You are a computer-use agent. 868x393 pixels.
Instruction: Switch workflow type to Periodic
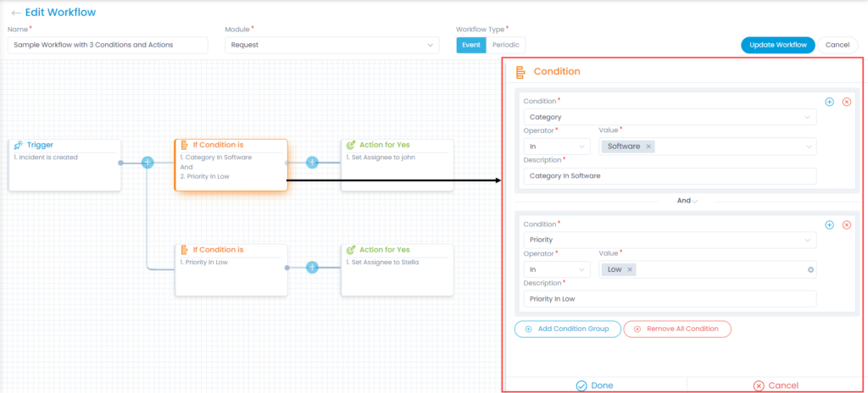tap(506, 45)
